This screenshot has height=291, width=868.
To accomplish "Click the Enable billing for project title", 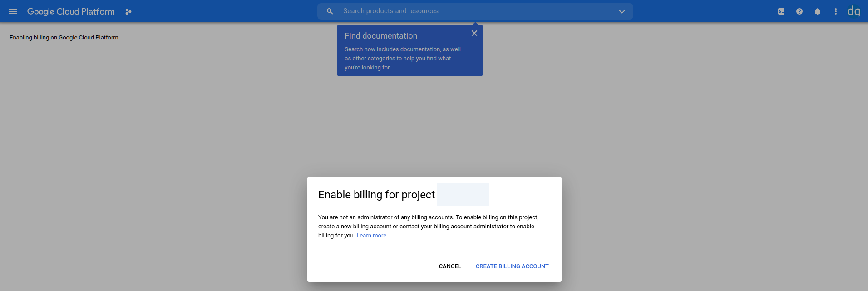I will tap(376, 195).
